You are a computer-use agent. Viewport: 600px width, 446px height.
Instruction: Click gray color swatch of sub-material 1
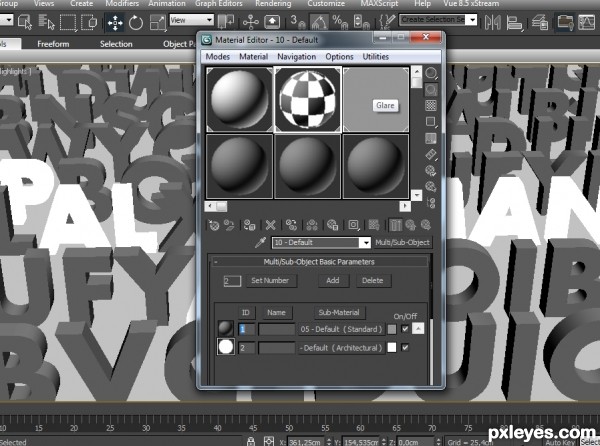tap(392, 329)
